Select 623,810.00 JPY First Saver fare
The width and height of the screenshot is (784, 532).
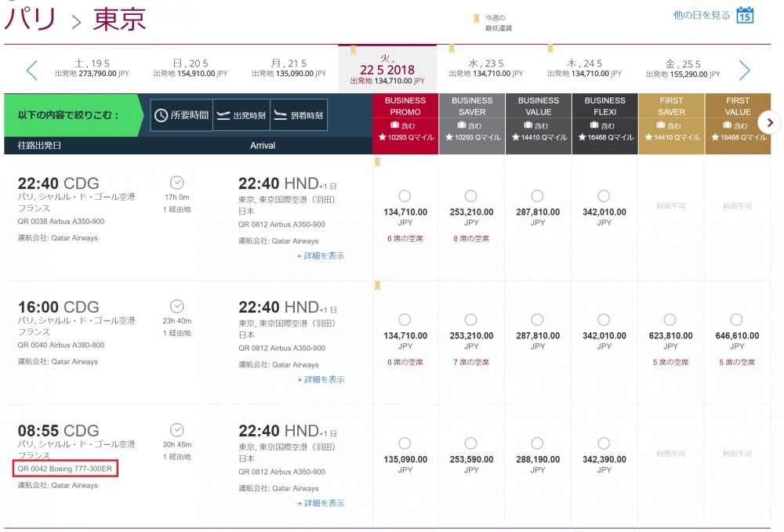tap(670, 320)
